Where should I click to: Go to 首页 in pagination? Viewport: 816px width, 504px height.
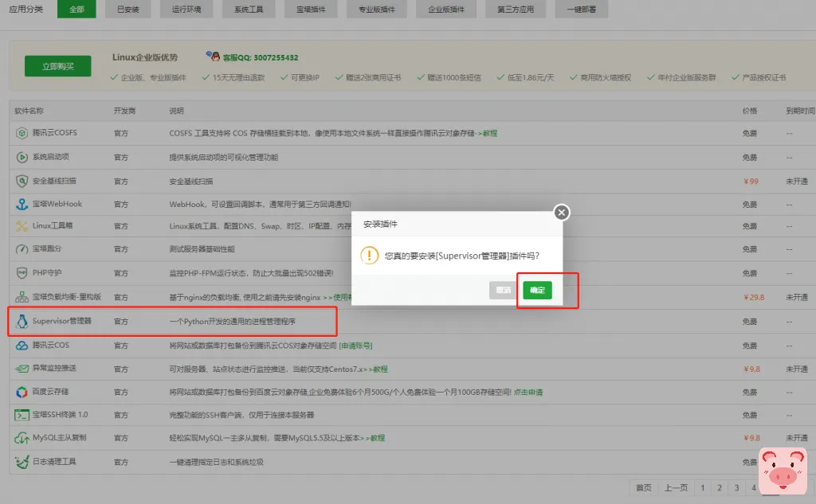[x=643, y=487]
